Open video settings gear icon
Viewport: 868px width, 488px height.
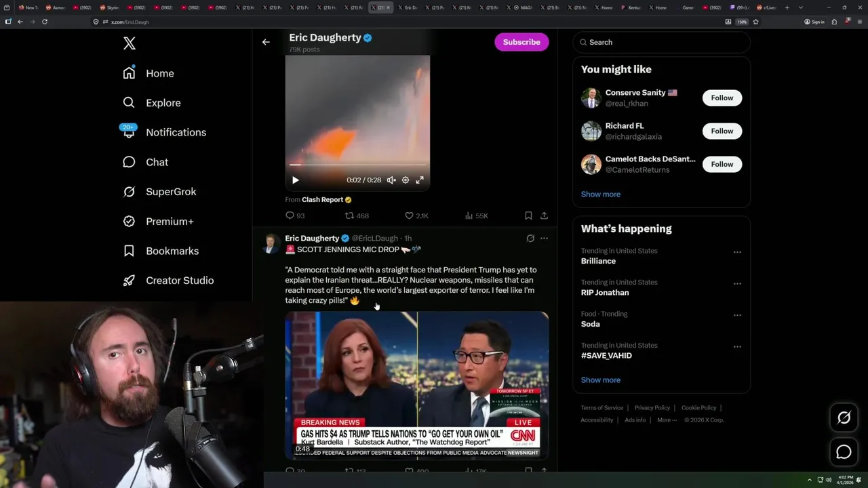click(406, 180)
